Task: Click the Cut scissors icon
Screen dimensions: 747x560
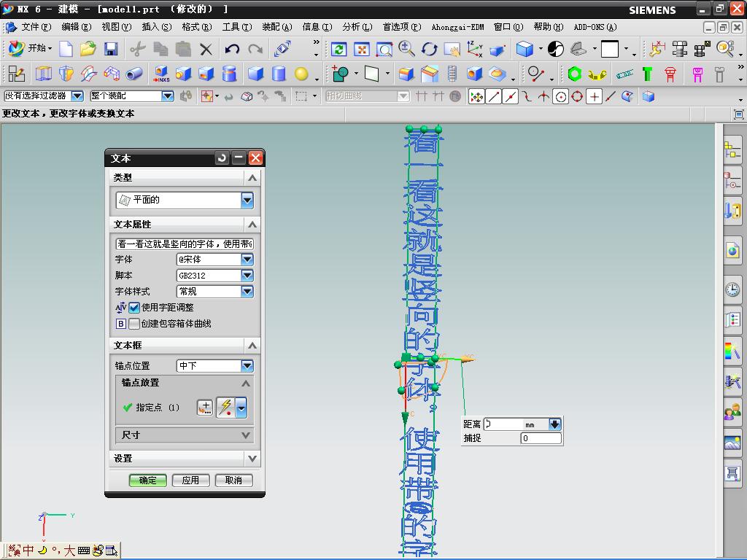Action: [138, 49]
